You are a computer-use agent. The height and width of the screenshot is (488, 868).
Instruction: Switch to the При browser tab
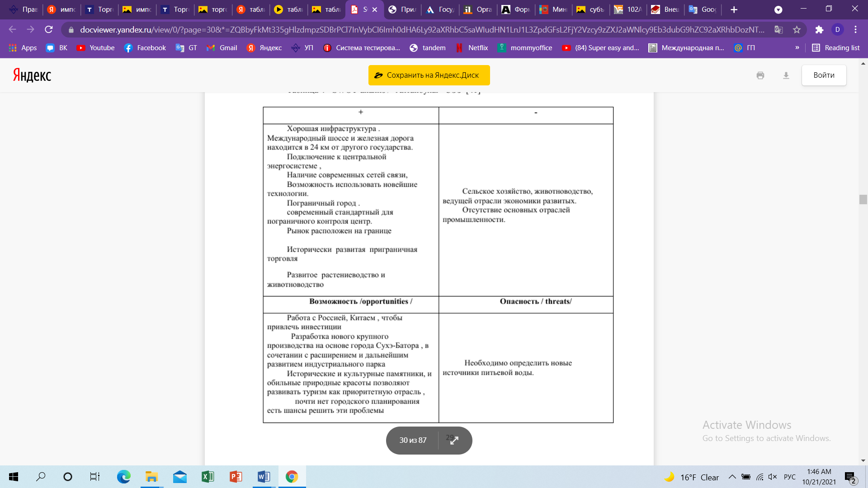click(403, 9)
